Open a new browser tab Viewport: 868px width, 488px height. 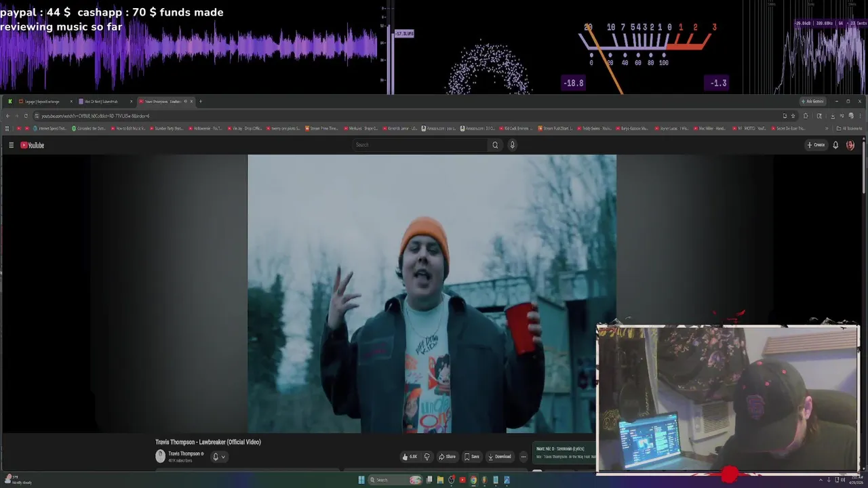tap(200, 102)
